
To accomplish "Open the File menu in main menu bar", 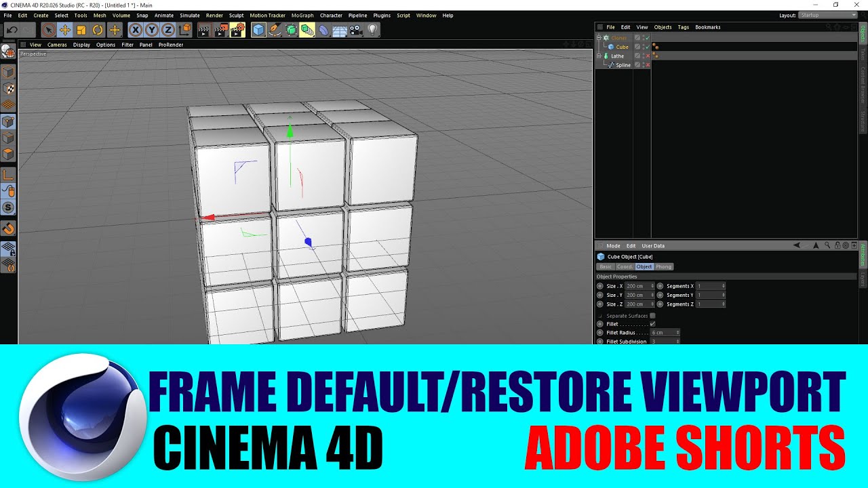I will [x=8, y=15].
